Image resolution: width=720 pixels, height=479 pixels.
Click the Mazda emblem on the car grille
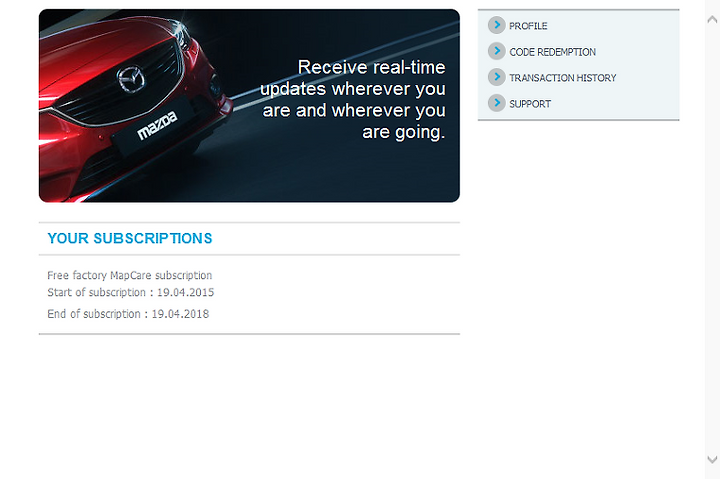131,79
